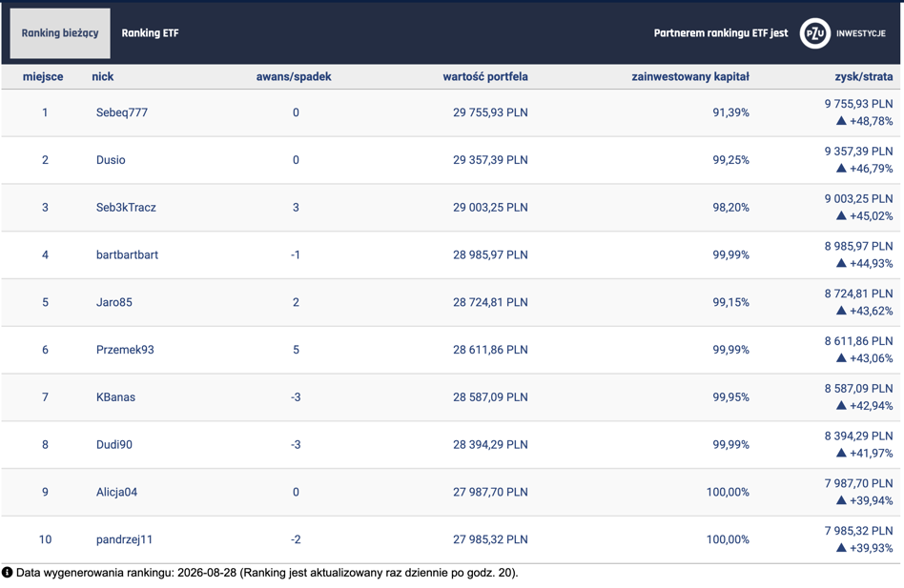Click the INWESTYCJE partner text
The image size is (904, 588).
click(861, 33)
